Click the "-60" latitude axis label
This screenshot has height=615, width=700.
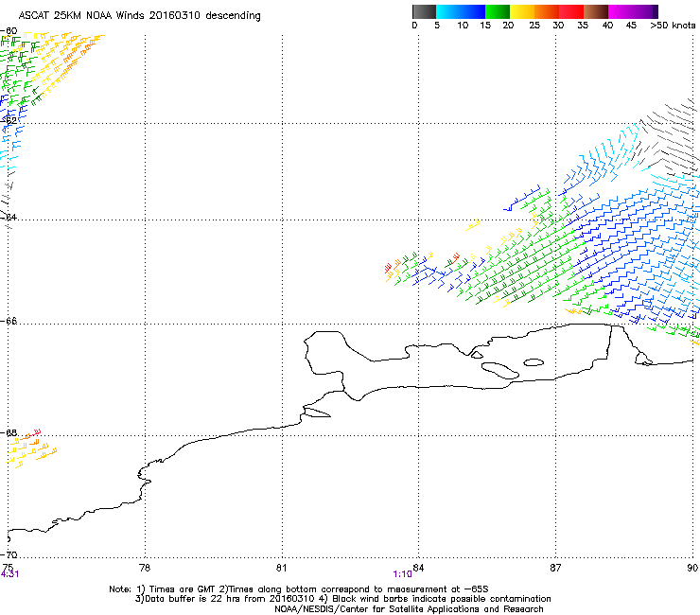pyautogui.click(x=9, y=31)
